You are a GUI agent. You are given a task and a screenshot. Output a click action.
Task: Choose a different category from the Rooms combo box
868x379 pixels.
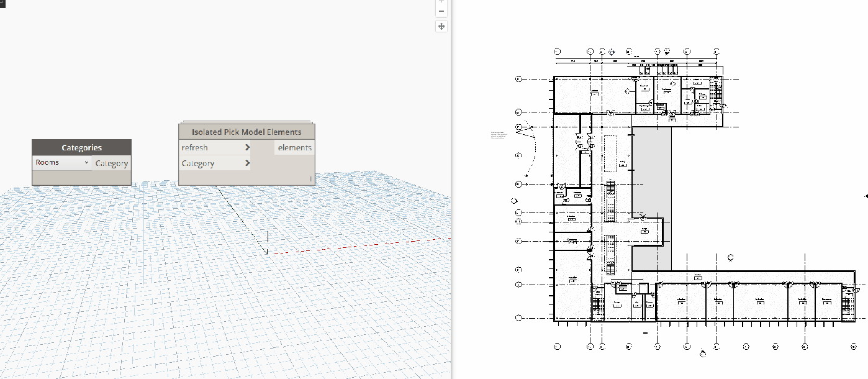click(60, 162)
